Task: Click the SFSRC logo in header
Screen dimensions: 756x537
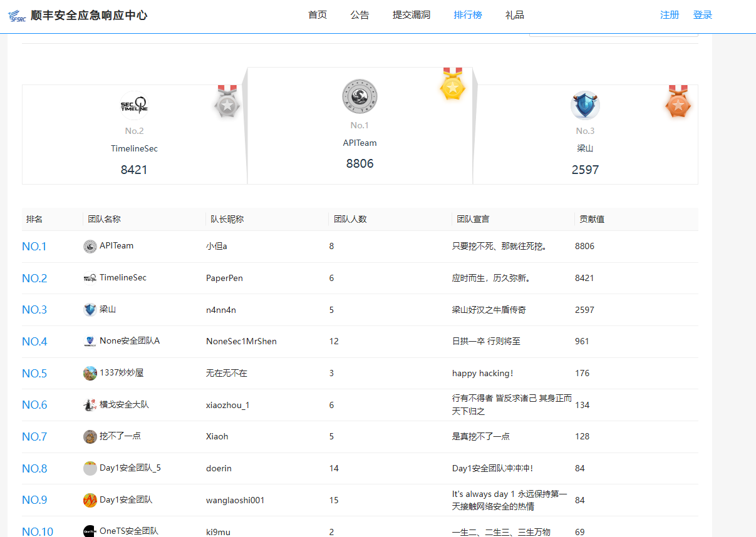Action: 17,16
